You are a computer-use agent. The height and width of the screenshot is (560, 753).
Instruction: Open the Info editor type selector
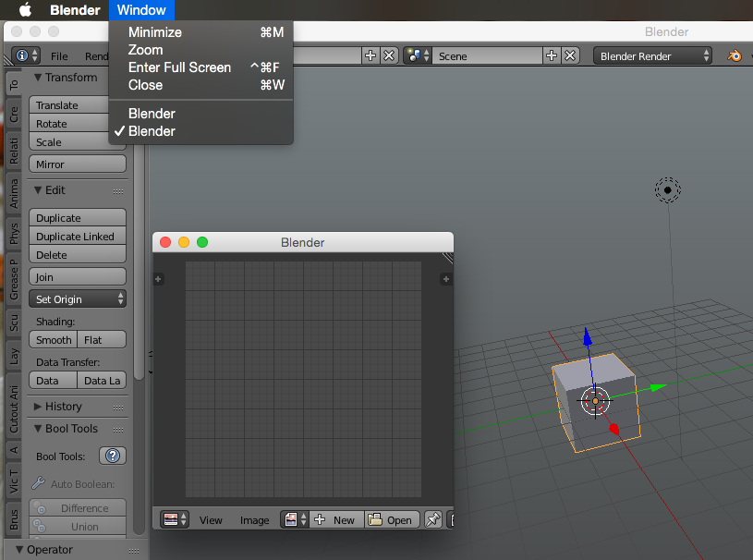(26, 55)
